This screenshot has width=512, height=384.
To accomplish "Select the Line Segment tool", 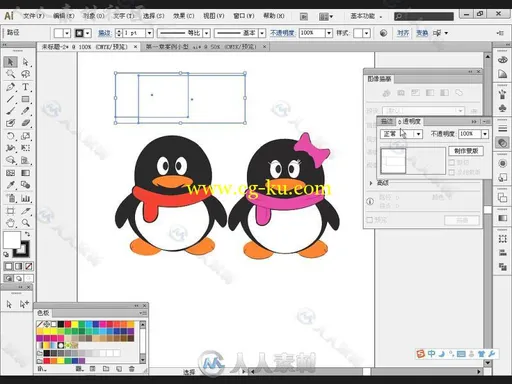I will click(10, 99).
